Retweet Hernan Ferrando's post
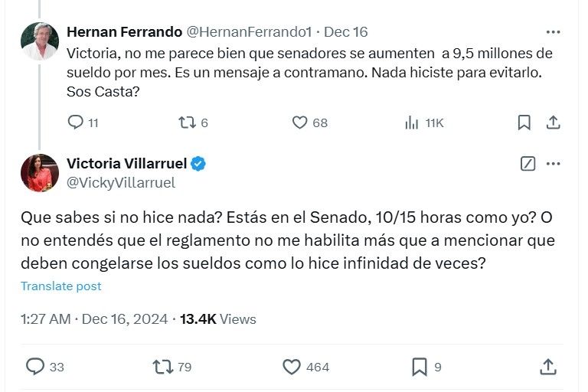Viewport: 588px width, 392px height. (186, 122)
